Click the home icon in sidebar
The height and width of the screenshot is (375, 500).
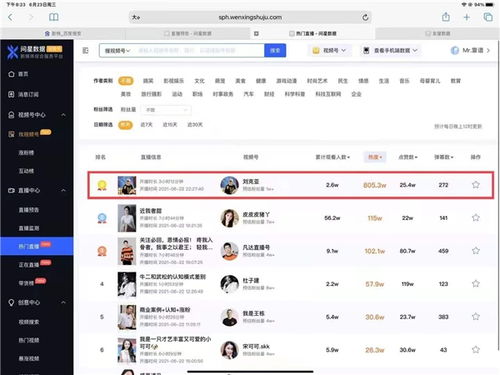click(12, 74)
